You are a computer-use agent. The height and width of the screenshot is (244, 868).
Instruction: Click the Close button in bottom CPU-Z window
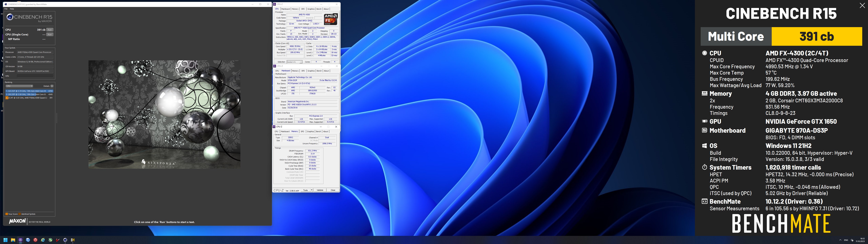click(x=333, y=190)
